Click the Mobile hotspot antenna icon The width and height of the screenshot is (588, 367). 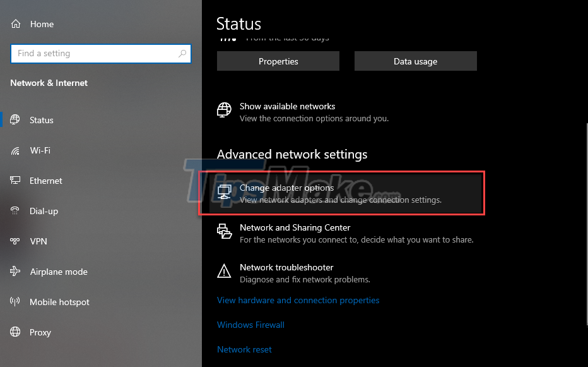(x=15, y=302)
